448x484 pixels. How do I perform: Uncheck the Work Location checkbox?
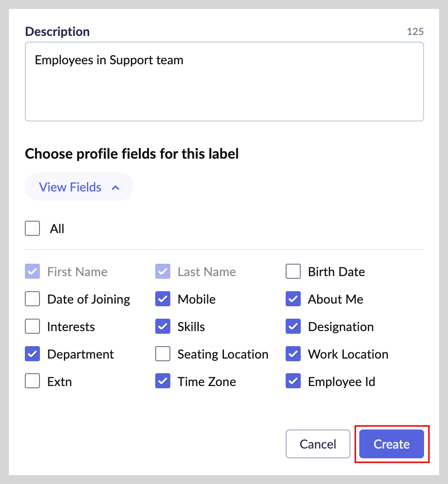coord(293,354)
